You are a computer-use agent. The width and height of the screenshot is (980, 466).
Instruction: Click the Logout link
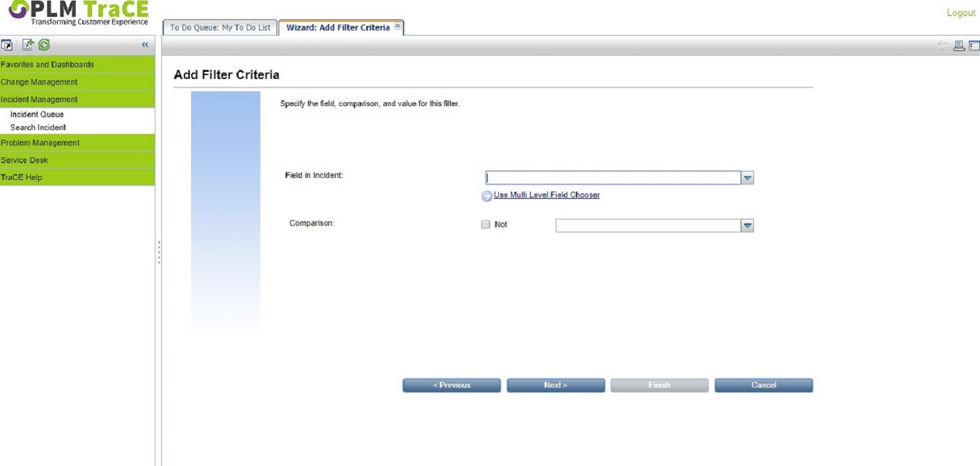[x=961, y=13]
